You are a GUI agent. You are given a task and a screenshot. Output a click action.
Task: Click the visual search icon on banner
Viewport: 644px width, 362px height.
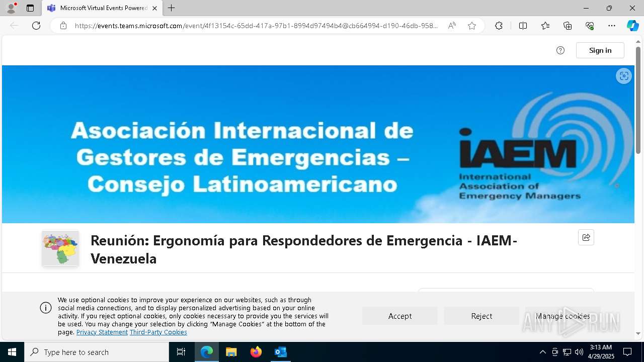(624, 76)
